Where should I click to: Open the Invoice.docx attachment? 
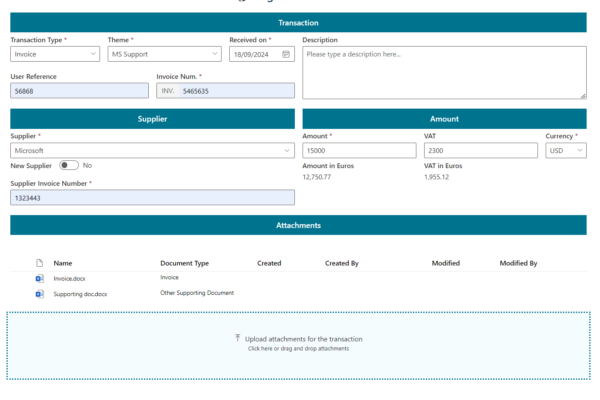click(x=72, y=278)
